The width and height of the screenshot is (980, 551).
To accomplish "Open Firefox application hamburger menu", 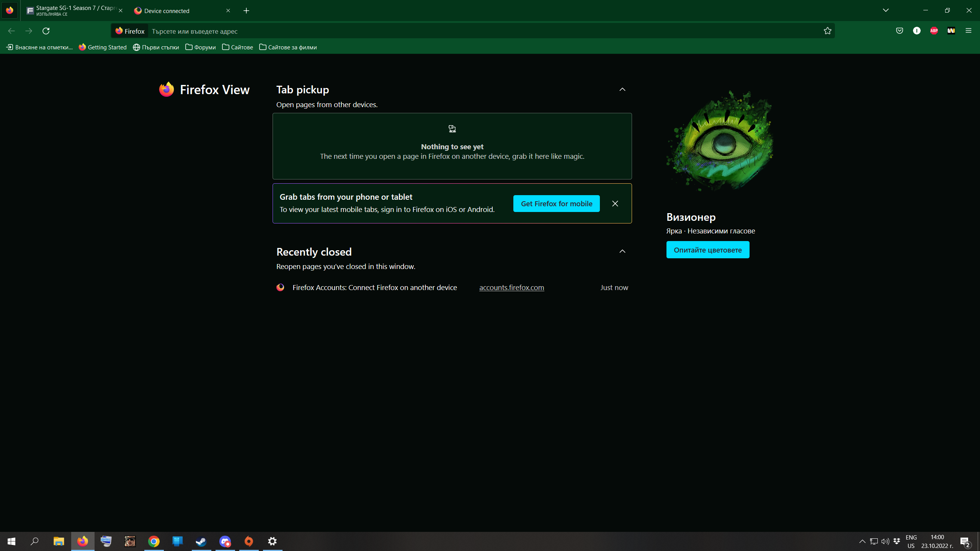I will [968, 31].
